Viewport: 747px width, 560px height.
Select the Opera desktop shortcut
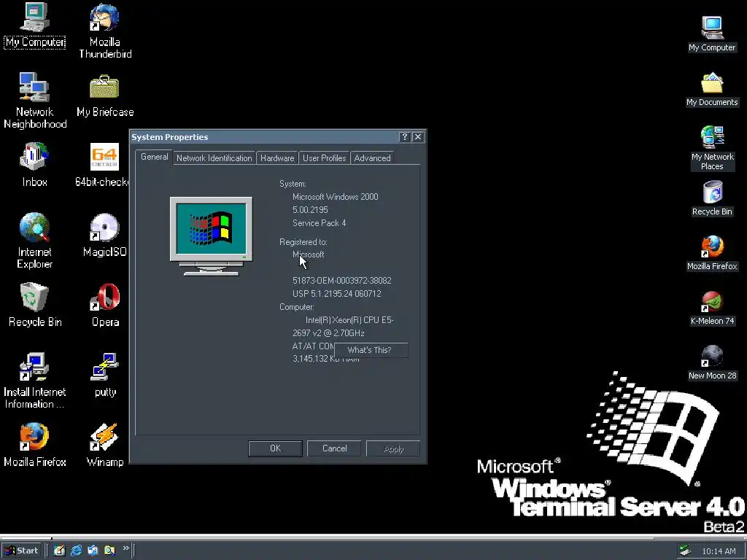point(105,305)
